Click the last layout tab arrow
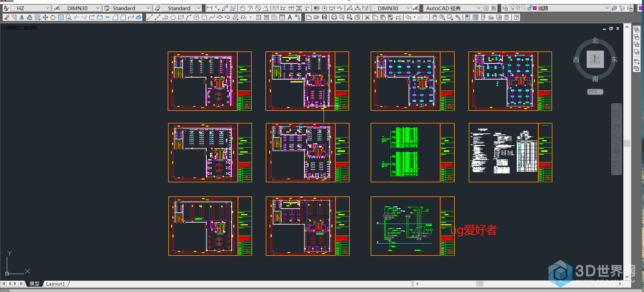Screen dimensions: 644x292 22,284
